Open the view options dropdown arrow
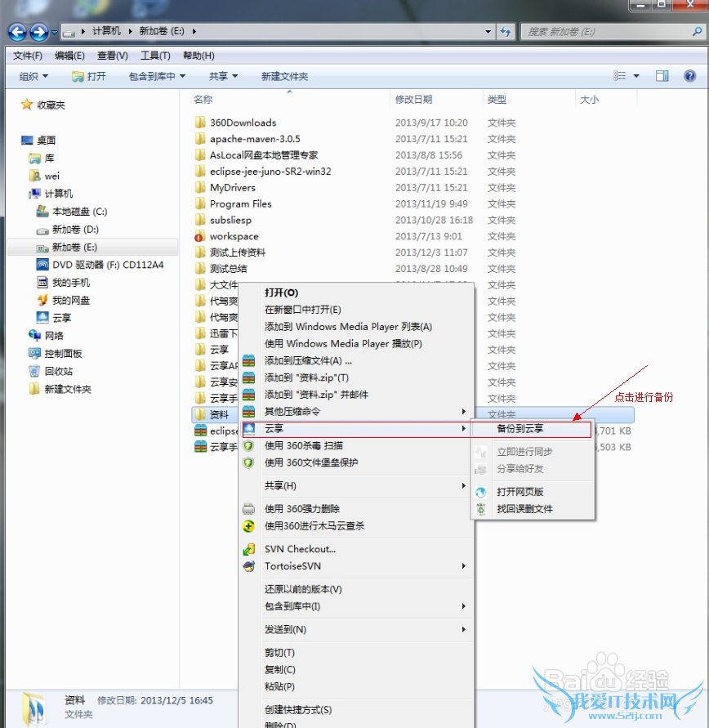Screen dimensions: 709x728 pos(636,76)
